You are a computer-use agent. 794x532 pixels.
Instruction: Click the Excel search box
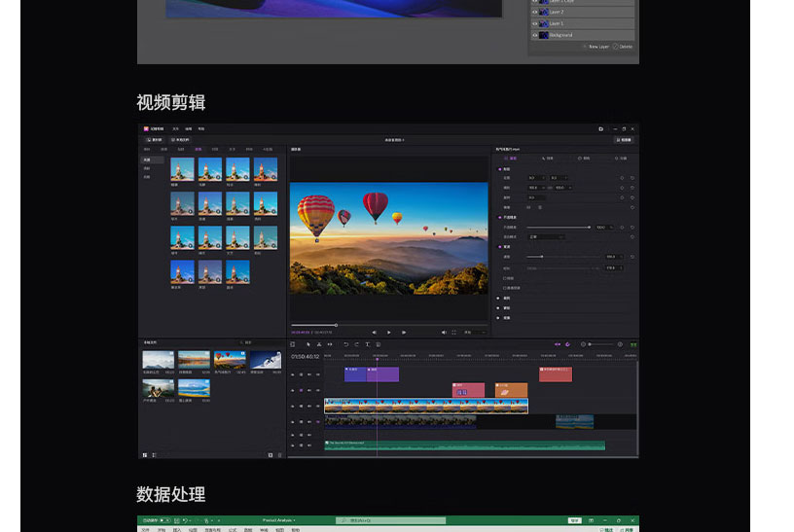click(391, 520)
